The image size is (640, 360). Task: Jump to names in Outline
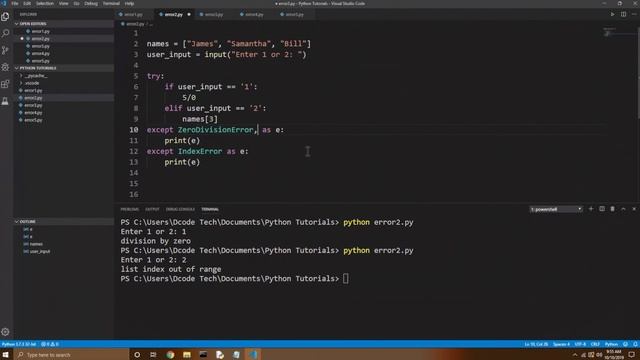click(36, 244)
